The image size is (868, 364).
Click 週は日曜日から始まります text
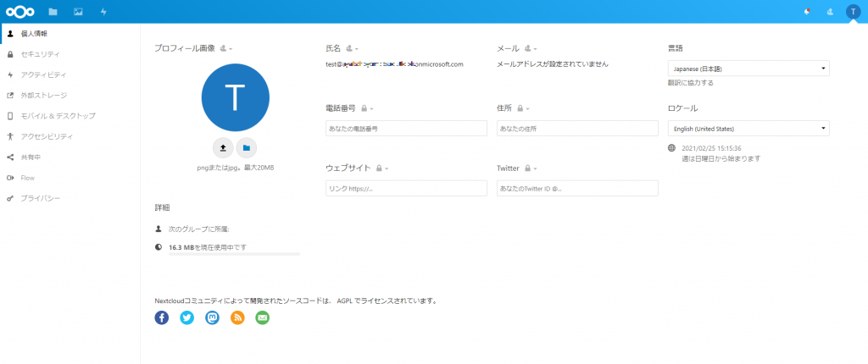coord(721,158)
